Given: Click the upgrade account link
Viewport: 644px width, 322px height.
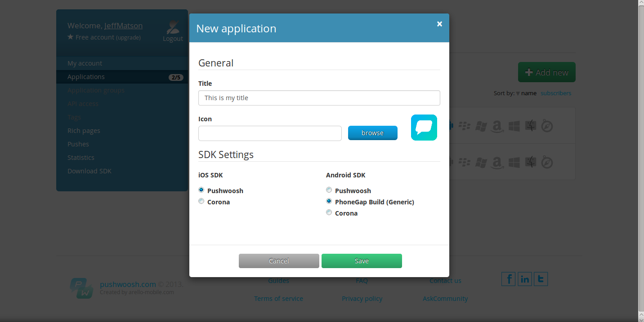Looking at the screenshot, I should 128,38.
